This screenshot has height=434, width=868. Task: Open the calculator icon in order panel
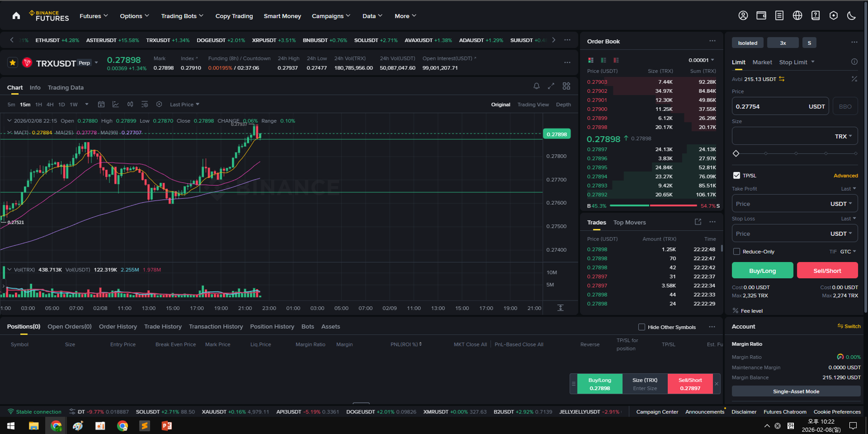coord(854,79)
